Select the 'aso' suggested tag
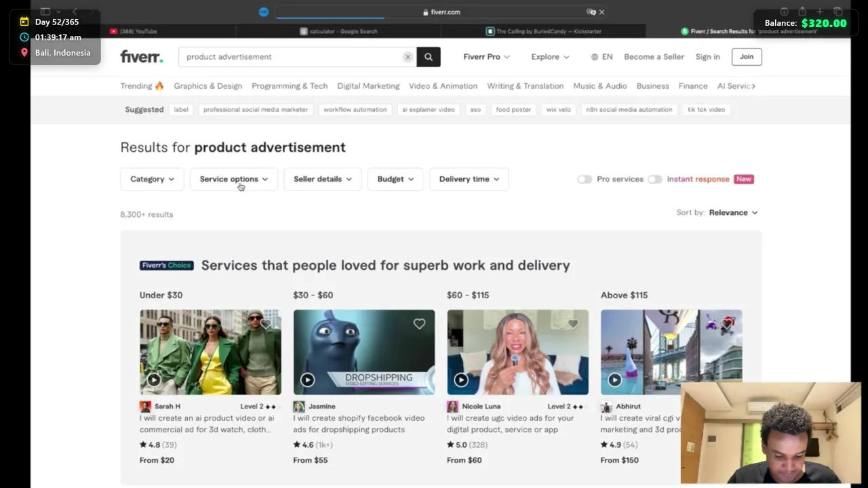 pyautogui.click(x=475, y=109)
